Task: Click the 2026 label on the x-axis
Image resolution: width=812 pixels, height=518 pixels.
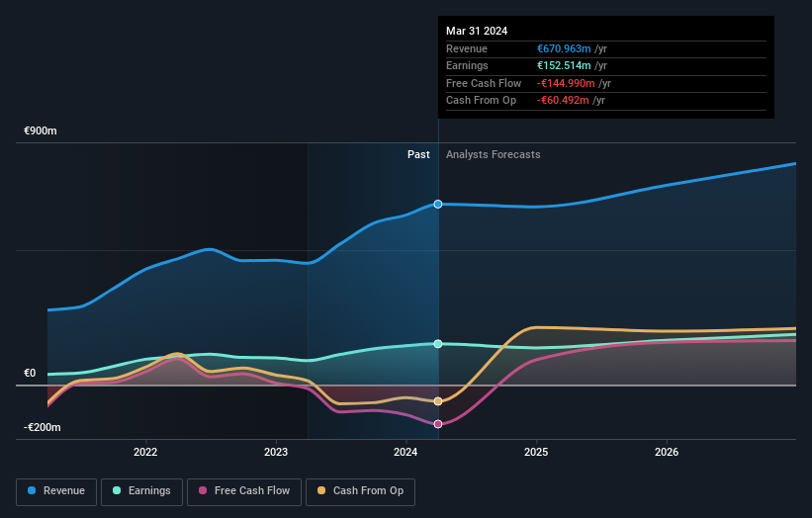Action: [667, 452]
